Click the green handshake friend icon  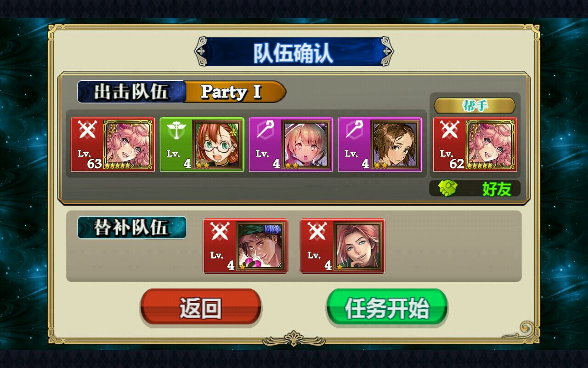447,188
